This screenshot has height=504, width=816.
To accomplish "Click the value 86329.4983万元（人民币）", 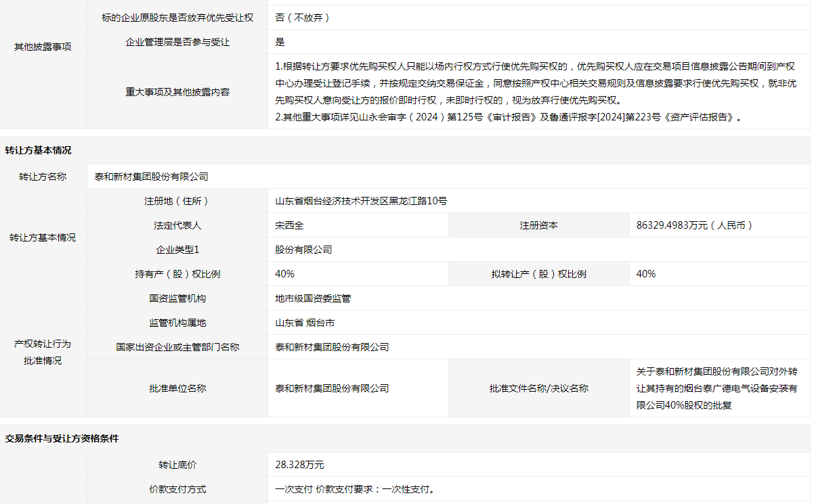I will [x=695, y=225].
